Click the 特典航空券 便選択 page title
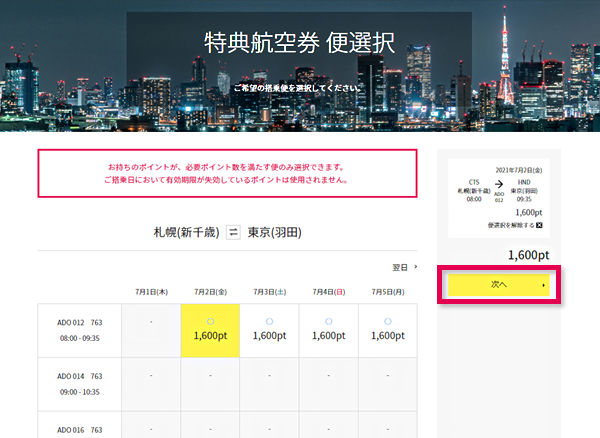 [299, 42]
